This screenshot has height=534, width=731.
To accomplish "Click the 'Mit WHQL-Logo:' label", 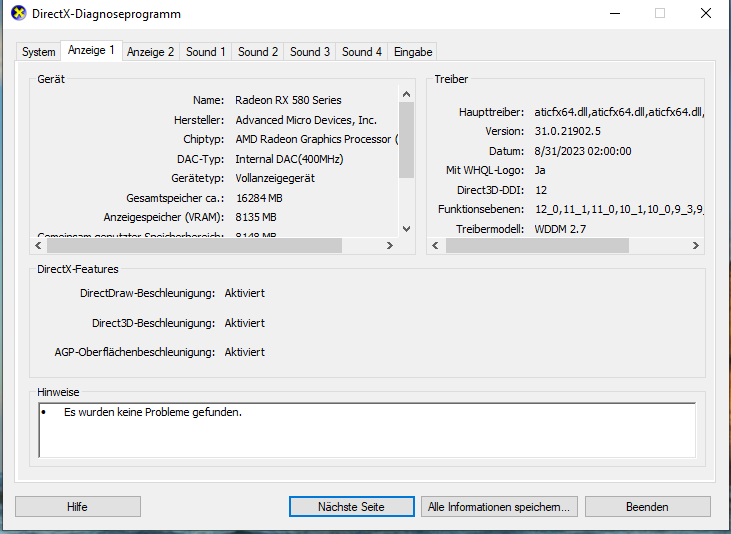I will tap(485, 171).
